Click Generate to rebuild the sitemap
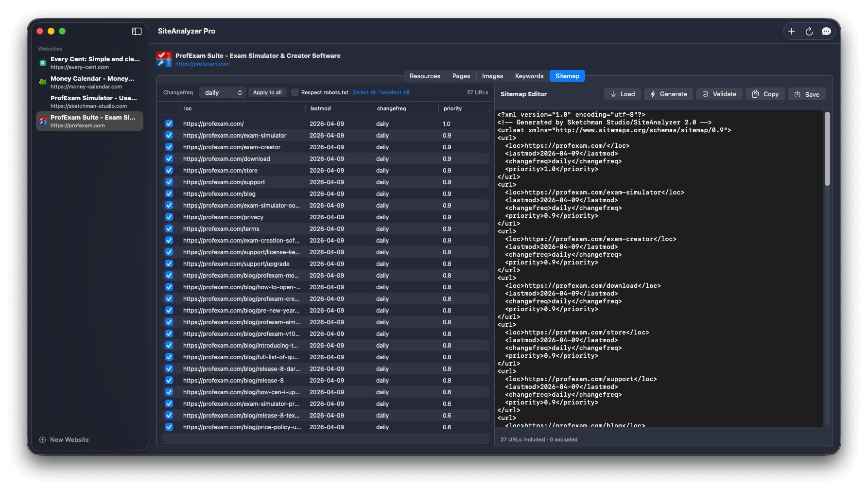 (668, 94)
